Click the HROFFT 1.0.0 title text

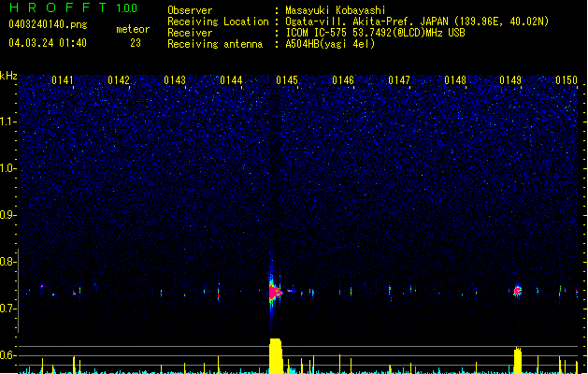[x=74, y=7]
